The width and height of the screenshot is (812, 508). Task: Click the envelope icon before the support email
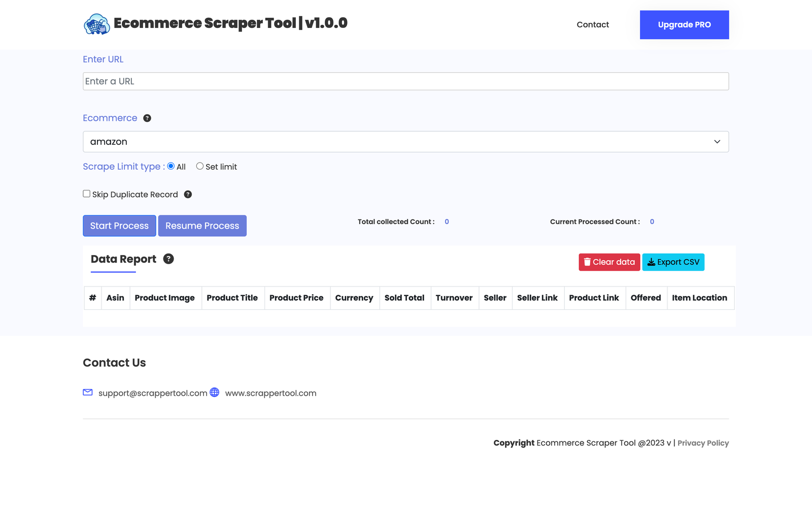88,392
